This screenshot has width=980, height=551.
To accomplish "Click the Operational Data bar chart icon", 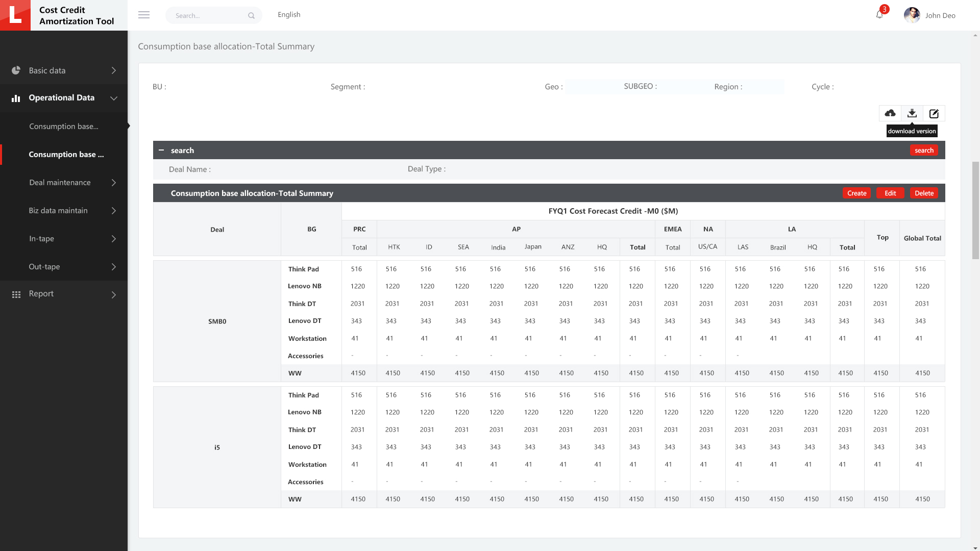I will pos(16,98).
